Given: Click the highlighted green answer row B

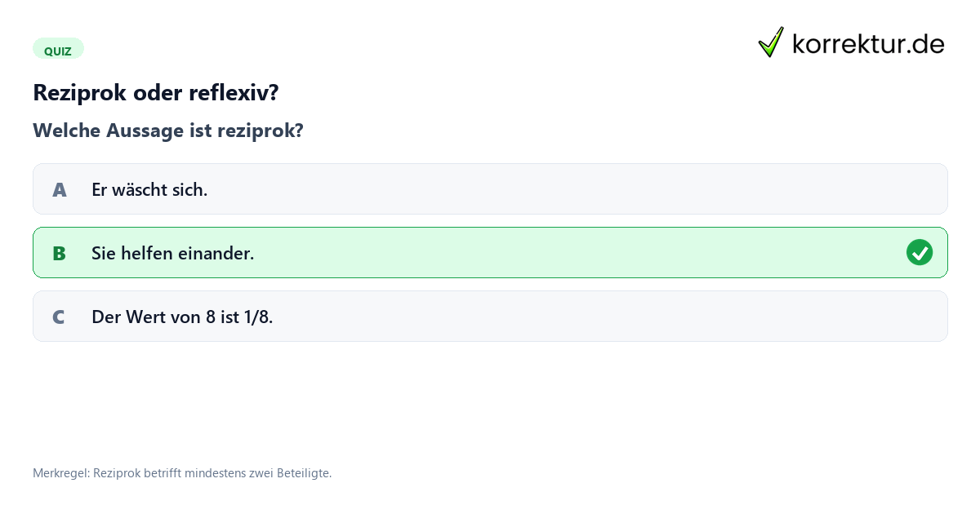Looking at the screenshot, I should (x=490, y=253).
